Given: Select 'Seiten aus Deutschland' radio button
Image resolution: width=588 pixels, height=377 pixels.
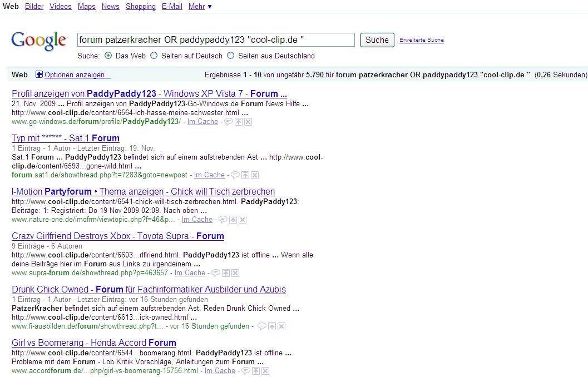Looking at the screenshot, I should 231,56.
